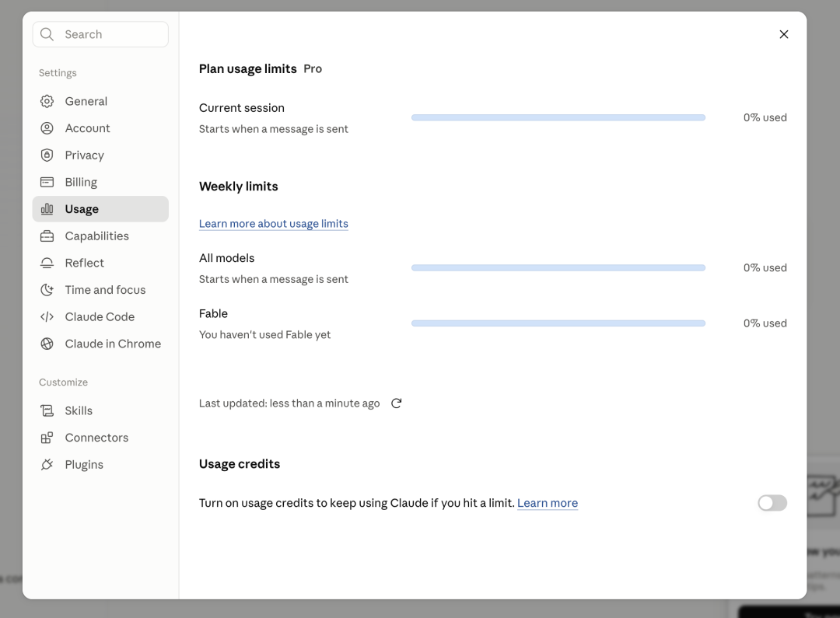840x618 pixels.
Task: Open Account settings
Action: (x=100, y=128)
